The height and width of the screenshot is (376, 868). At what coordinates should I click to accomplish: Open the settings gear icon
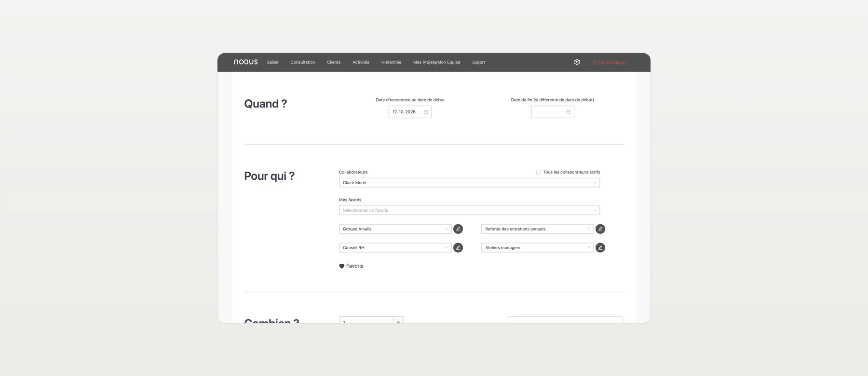click(577, 62)
